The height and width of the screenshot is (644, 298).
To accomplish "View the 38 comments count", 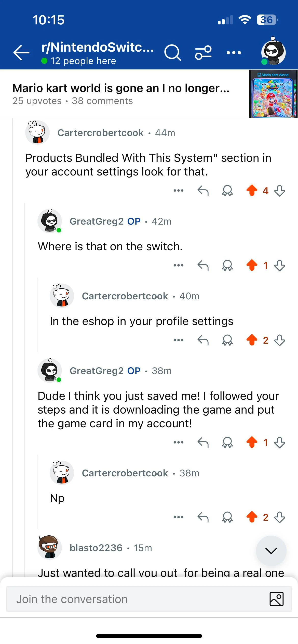I will coord(102,101).
